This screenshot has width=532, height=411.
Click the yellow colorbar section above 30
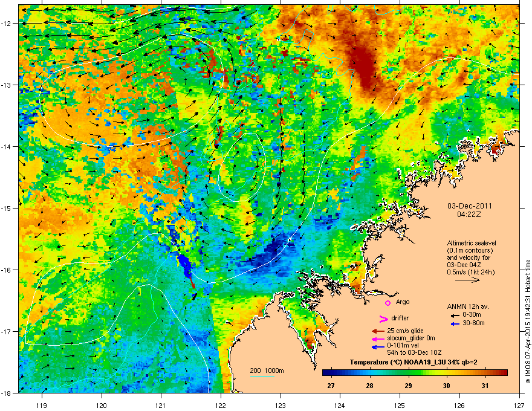pos(447,373)
